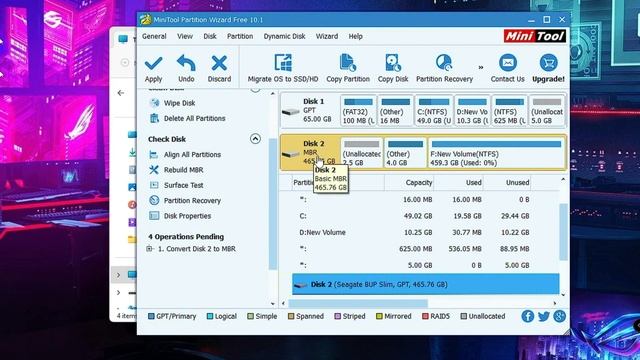This screenshot has width=640, height=360.
Task: Click the MiniTool logo
Action: [535, 36]
